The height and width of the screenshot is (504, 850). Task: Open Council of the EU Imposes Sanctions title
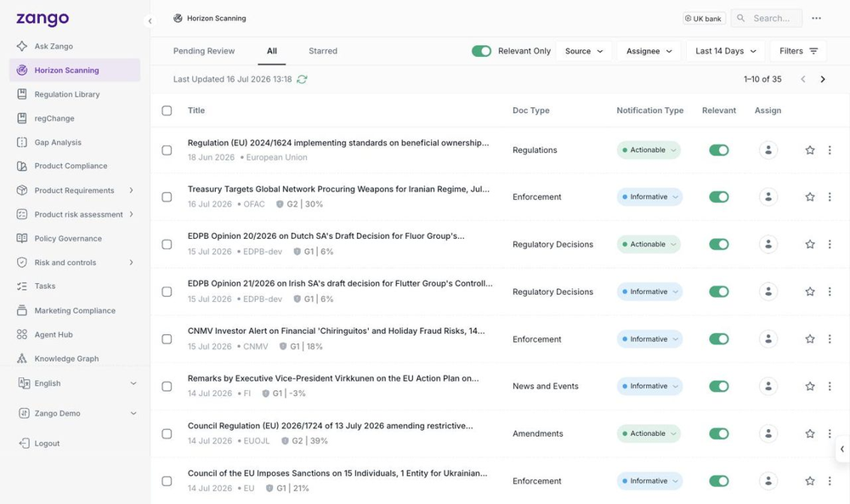337,473
